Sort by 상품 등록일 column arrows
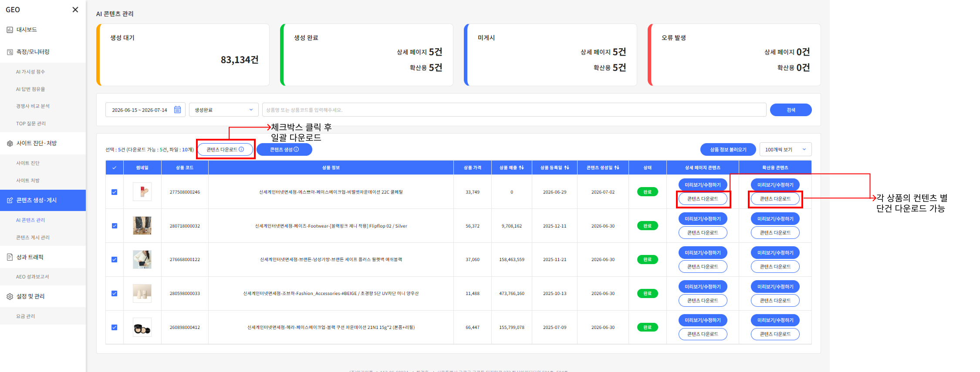The width and height of the screenshot is (980, 372). tap(567, 168)
